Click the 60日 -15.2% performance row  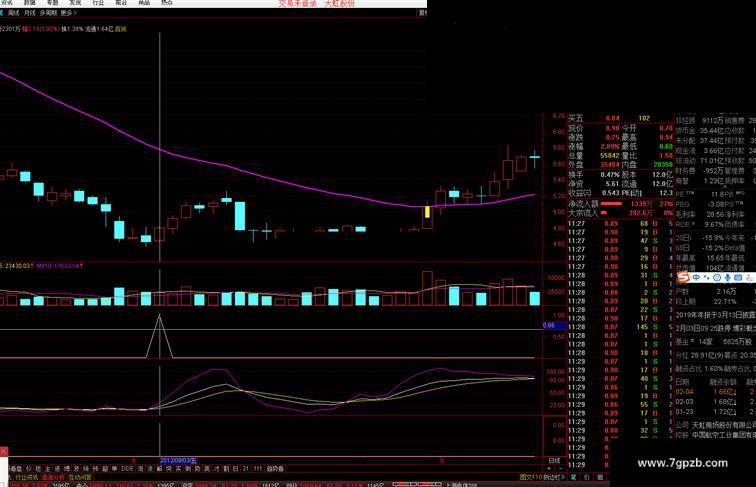pos(700,248)
